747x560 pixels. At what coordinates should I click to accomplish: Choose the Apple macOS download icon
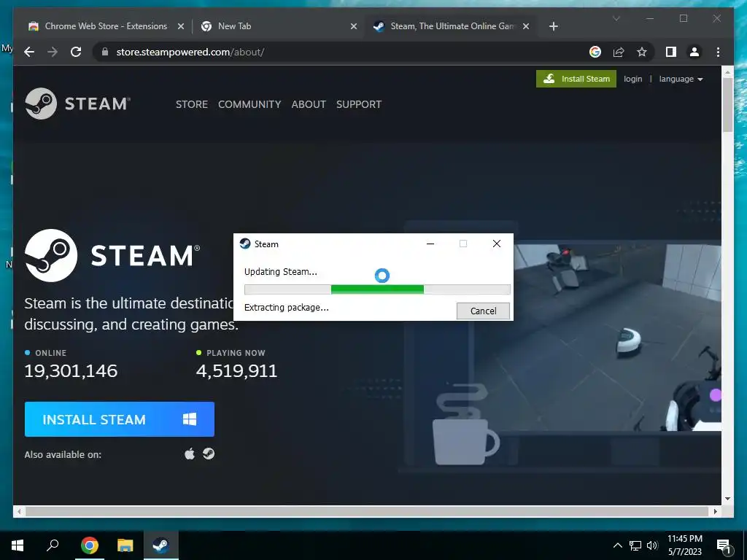pos(190,454)
